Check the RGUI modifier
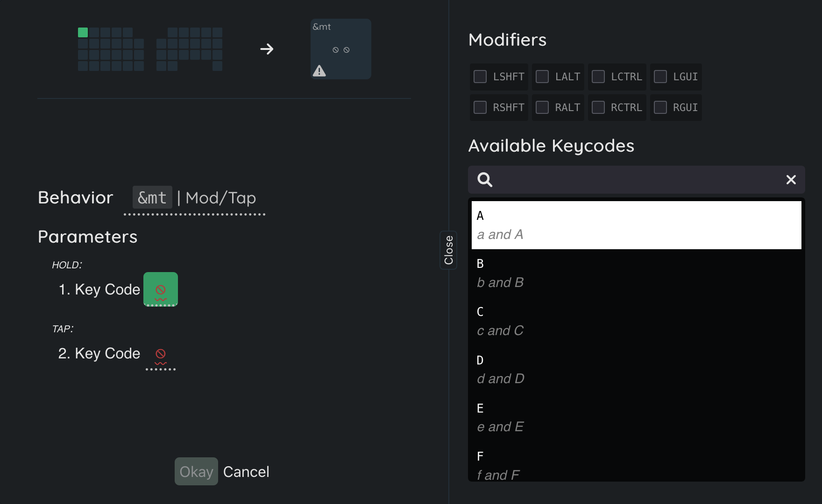This screenshot has height=504, width=822. pos(660,107)
